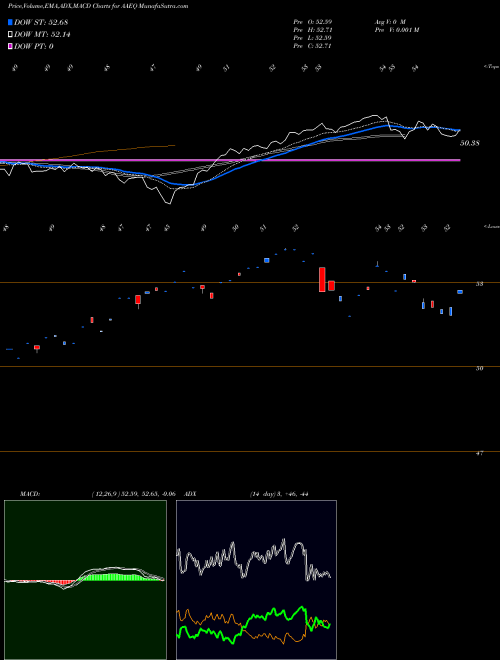This screenshot has height=660, width=500.
Task: Click the MACD (12,26,9) parameter values text
Action: (133, 494)
